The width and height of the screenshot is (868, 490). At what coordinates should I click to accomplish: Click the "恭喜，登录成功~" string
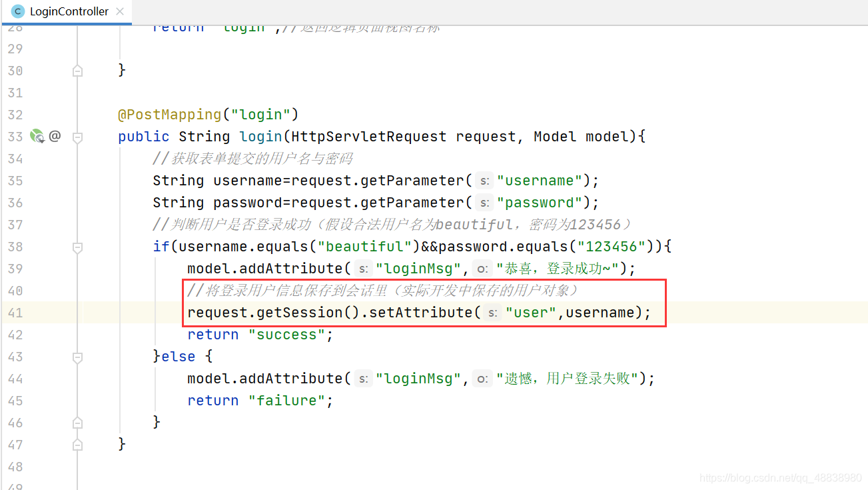click(558, 269)
